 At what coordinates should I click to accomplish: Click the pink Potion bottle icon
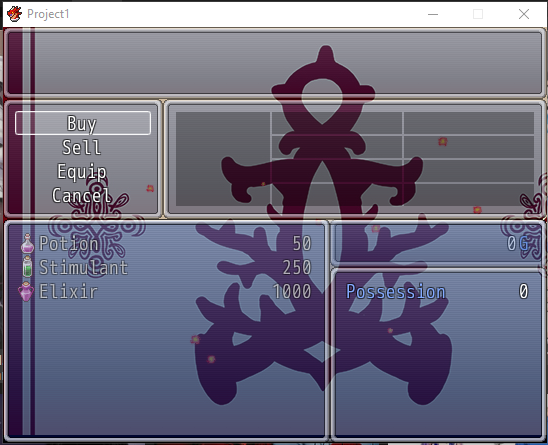coord(27,243)
